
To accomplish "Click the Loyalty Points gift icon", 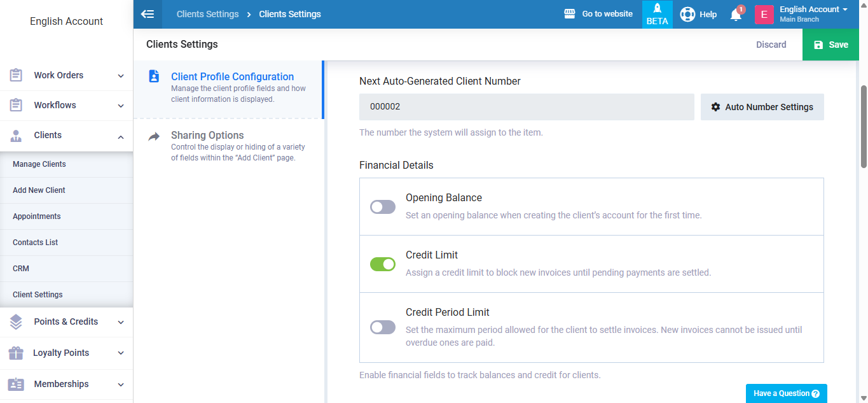I will click(16, 353).
